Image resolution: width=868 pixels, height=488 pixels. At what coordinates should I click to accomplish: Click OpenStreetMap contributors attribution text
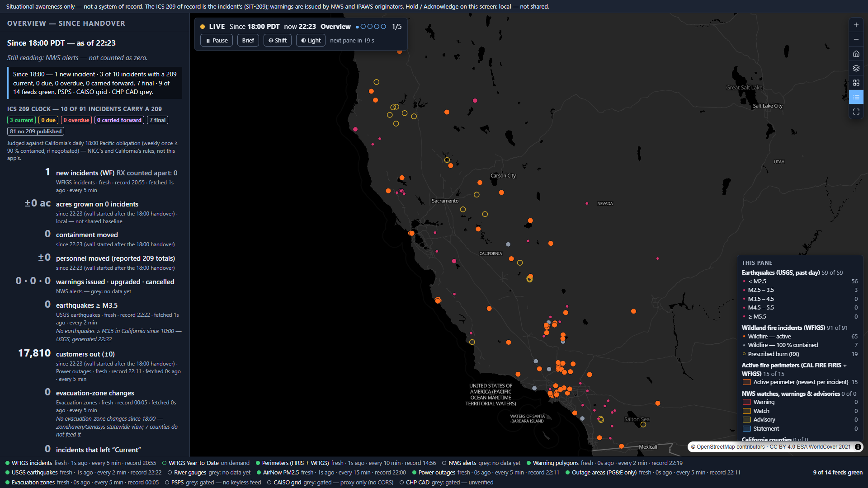pos(728,447)
